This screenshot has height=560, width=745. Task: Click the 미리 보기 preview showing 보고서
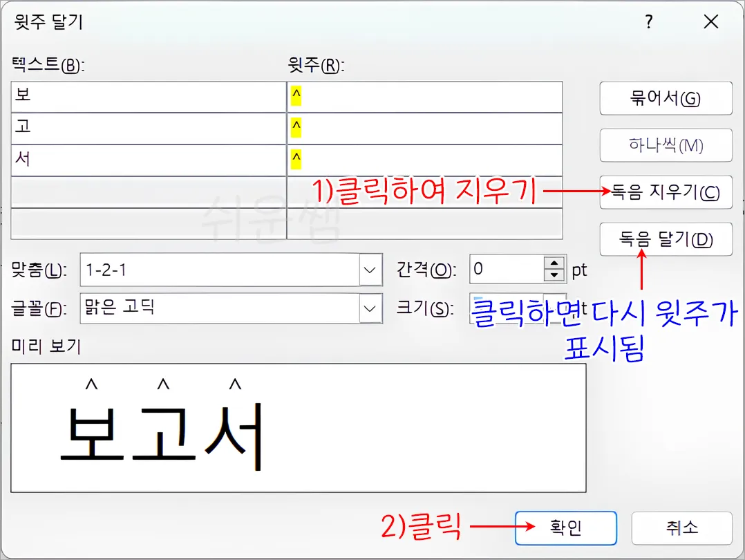click(297, 427)
